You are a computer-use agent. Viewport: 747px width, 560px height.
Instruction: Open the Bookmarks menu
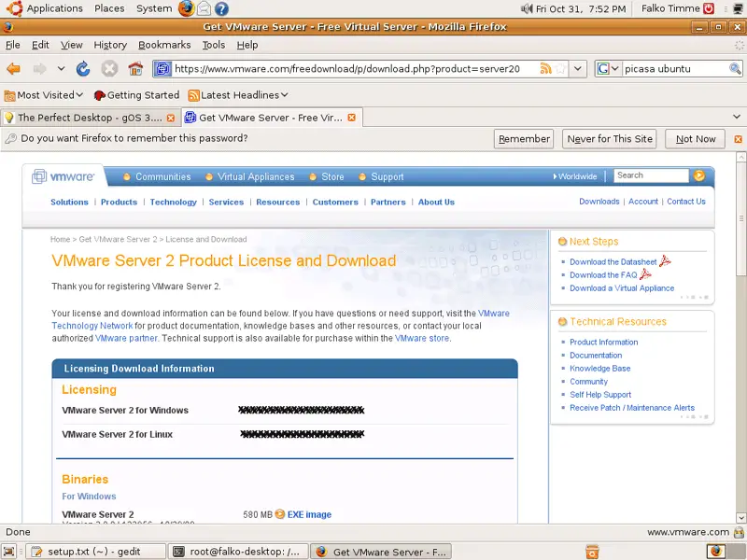(x=164, y=45)
